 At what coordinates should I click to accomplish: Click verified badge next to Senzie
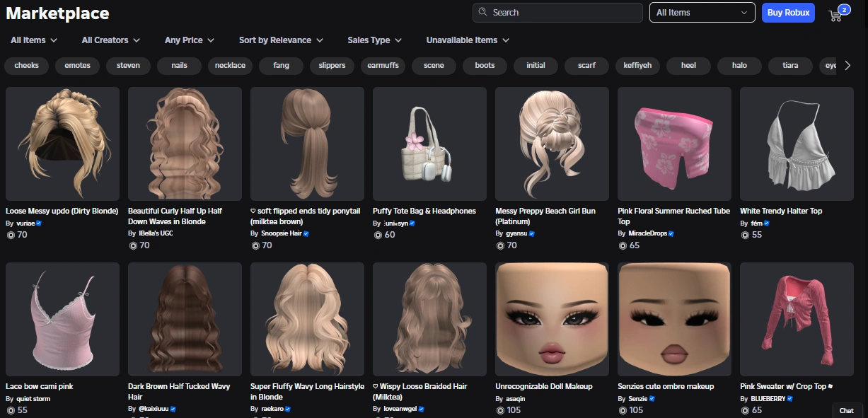652,399
